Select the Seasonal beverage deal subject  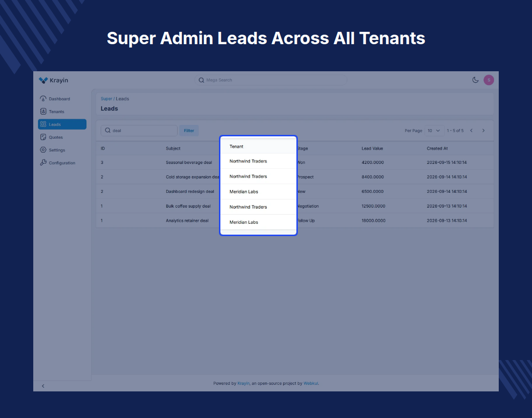(189, 162)
